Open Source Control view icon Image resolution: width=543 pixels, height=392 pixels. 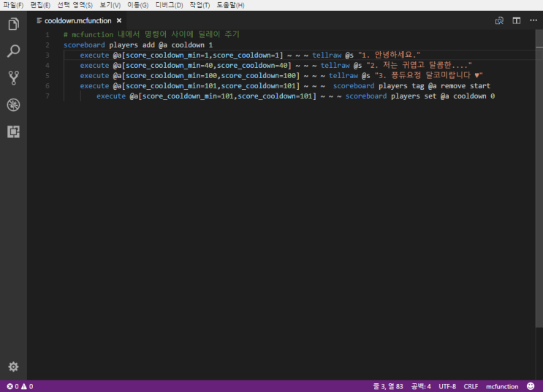coord(13,77)
